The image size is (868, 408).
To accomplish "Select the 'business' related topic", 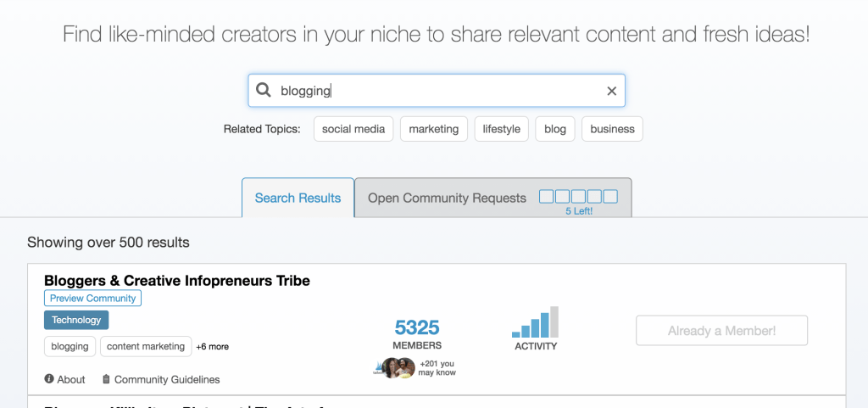I will (612, 129).
